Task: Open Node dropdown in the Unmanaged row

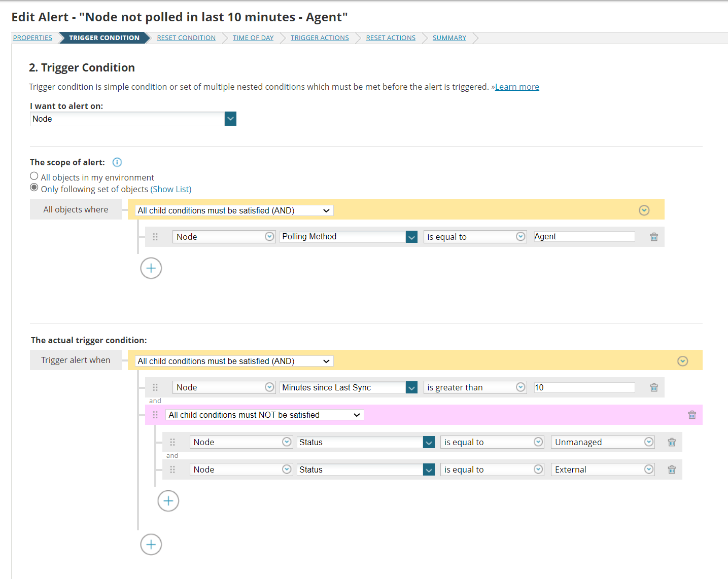Action: (241, 442)
